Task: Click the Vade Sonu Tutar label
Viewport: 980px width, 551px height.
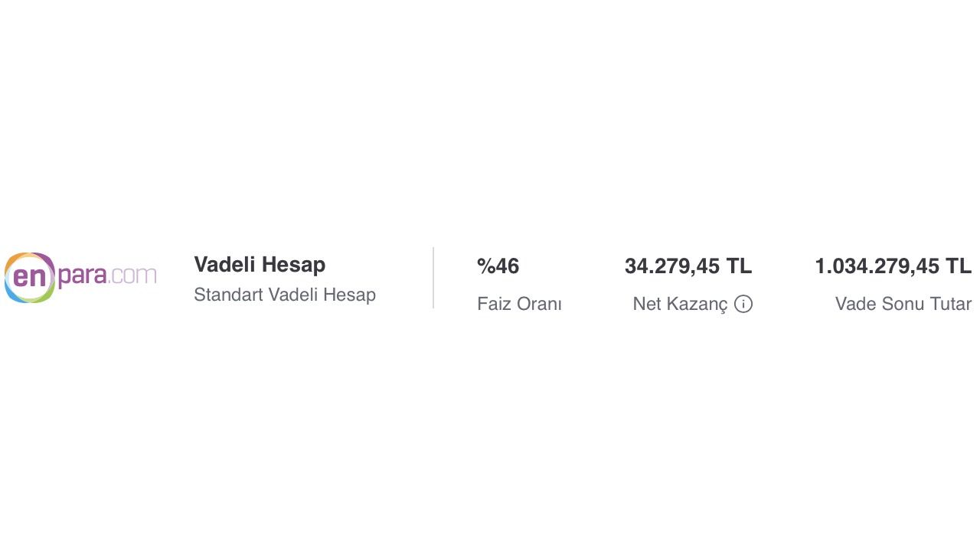Action: (903, 304)
